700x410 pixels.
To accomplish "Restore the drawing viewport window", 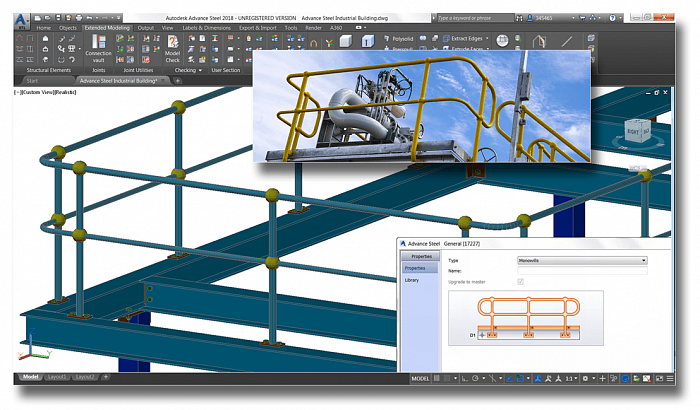I will coord(656,92).
